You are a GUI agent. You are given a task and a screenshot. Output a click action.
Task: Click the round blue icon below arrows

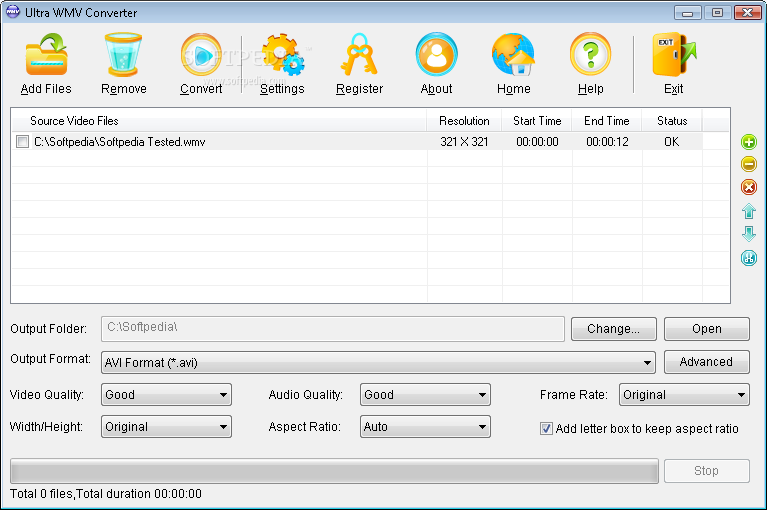click(748, 258)
